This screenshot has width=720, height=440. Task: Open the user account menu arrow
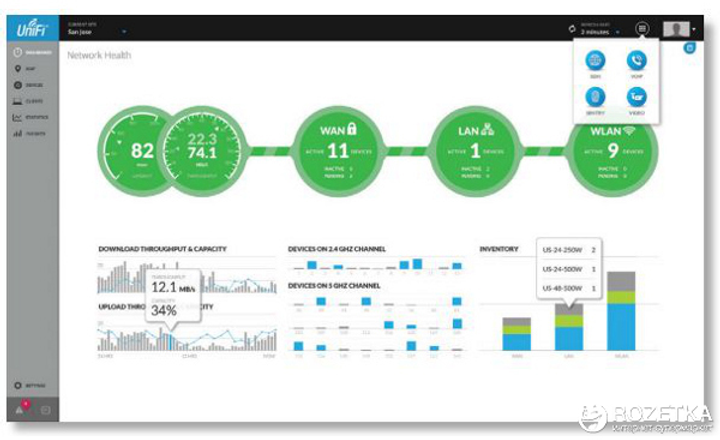tap(694, 29)
